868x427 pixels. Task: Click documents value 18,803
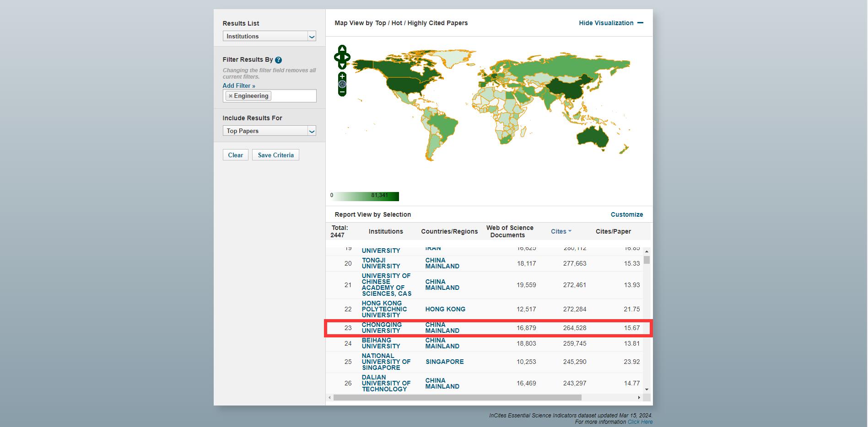[526, 343]
